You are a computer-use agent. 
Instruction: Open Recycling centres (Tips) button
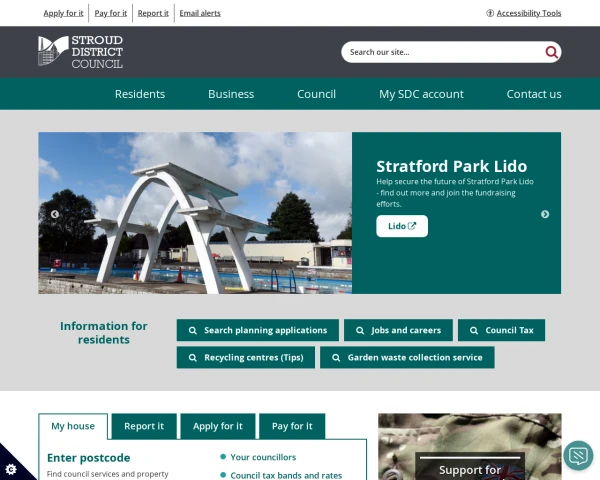coord(246,358)
